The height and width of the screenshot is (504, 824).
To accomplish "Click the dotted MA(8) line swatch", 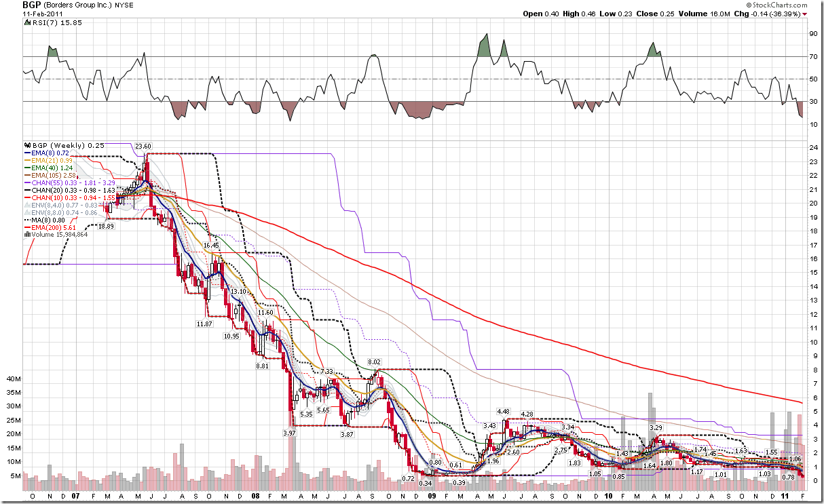I will (x=26, y=220).
